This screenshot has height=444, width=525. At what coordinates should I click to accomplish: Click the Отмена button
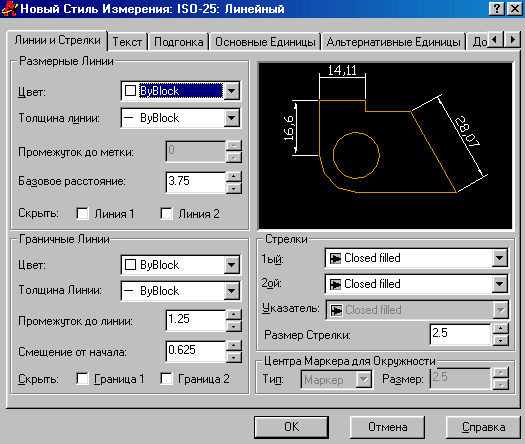387,427
